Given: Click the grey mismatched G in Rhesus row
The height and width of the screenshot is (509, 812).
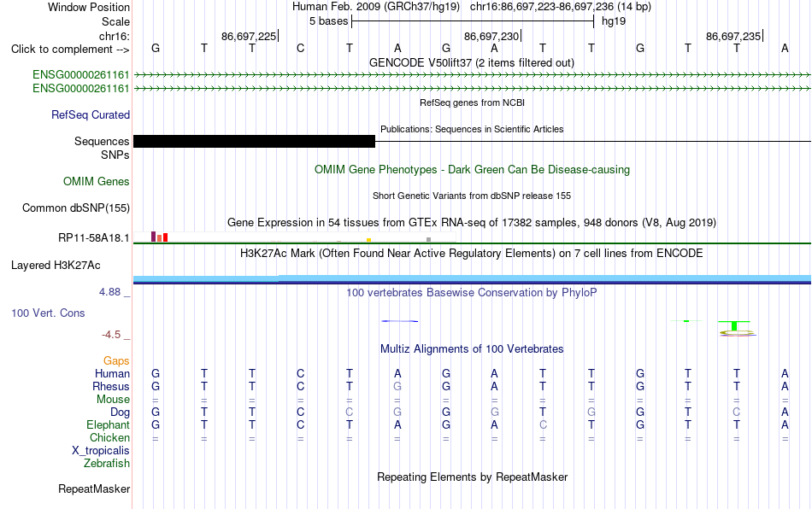Looking at the screenshot, I should tap(397, 386).
